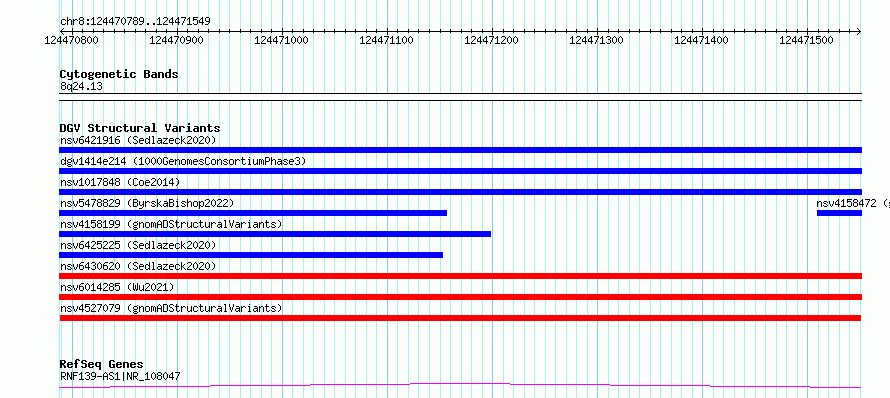
Task: Click ruler position 124471500
Action: click(806, 40)
